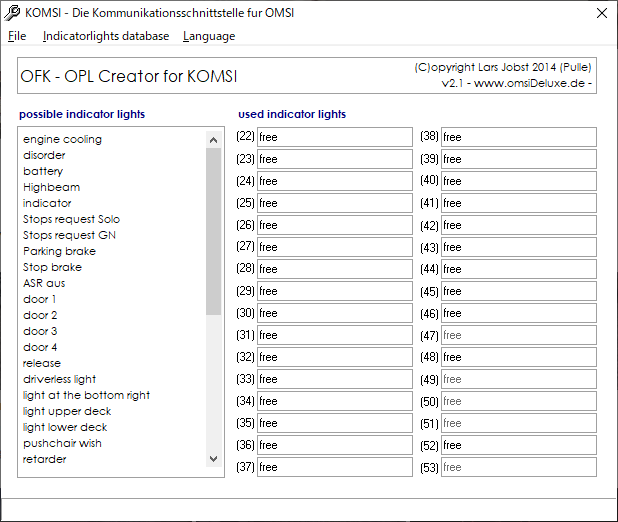Click the field for indicator light (30)
This screenshot has height=522, width=618.
pyautogui.click(x=335, y=313)
